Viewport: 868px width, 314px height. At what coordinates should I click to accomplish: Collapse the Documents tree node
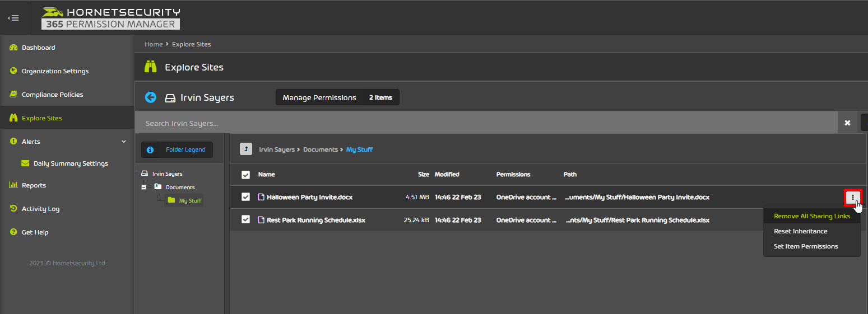pyautogui.click(x=143, y=188)
